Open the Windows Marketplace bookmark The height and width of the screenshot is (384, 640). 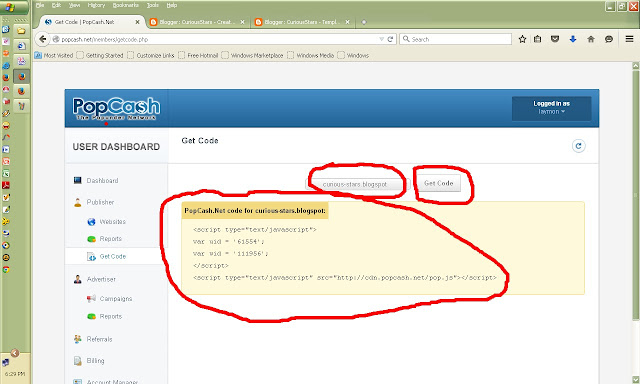pos(253,55)
